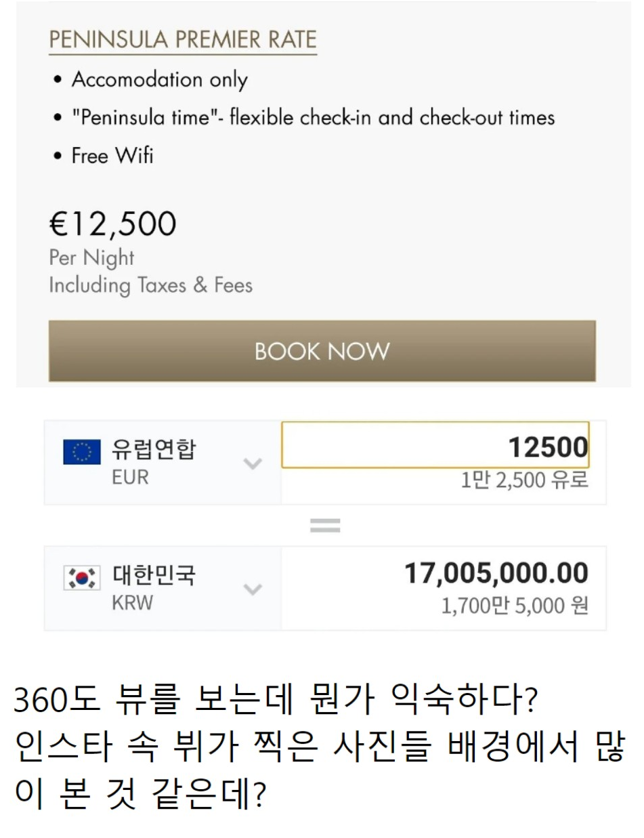Click the €12,500 price text
The width and height of the screenshot is (644, 838).
coord(112,224)
